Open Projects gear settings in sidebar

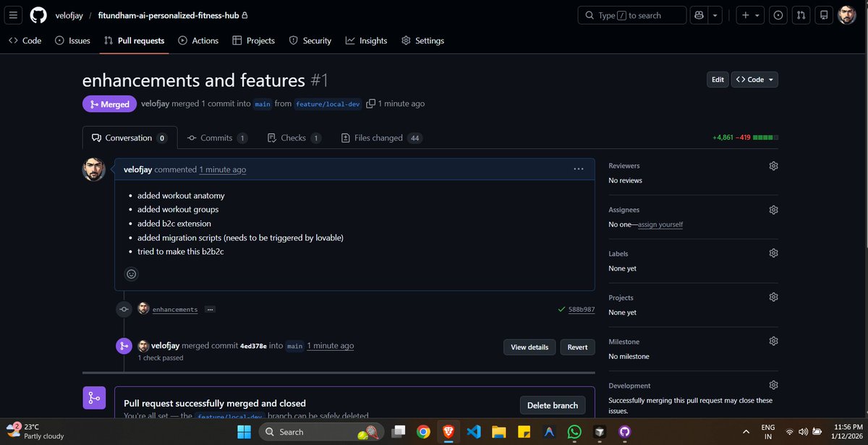coord(773,297)
